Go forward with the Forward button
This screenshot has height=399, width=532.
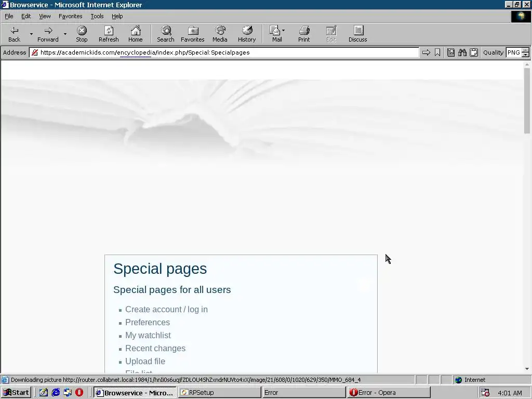(x=48, y=34)
